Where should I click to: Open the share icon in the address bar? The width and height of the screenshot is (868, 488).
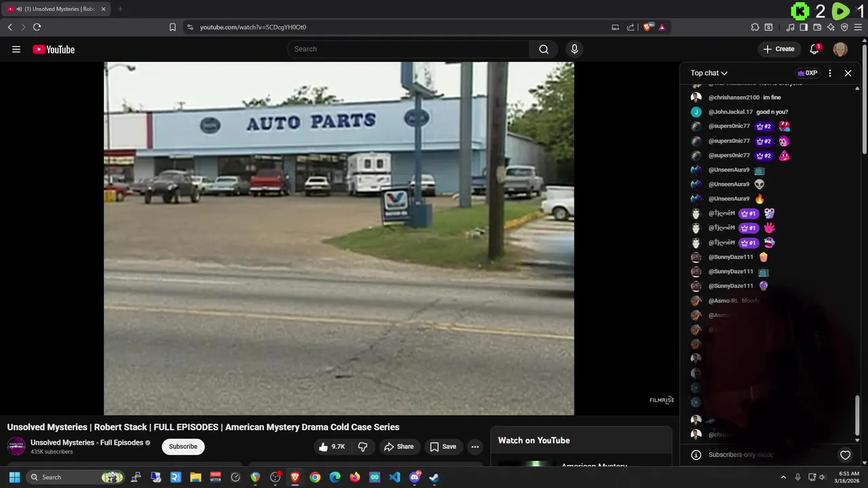pos(631,27)
